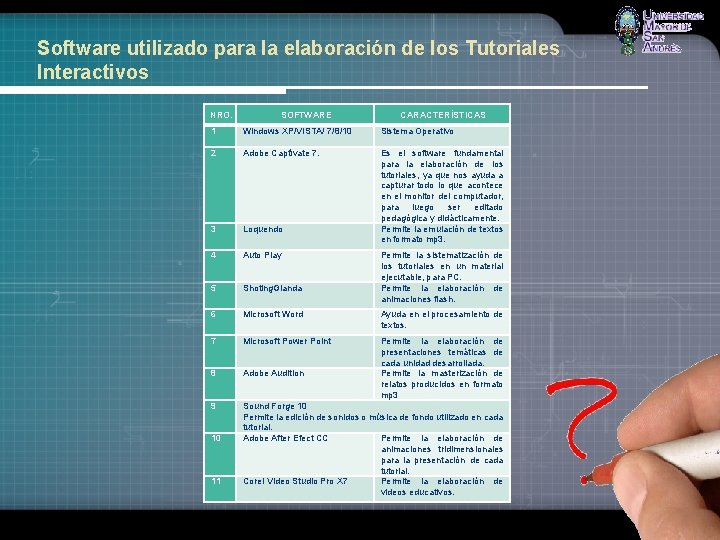The image size is (720, 540).
Task: Click the Universidad Mayor de San Andrés logo
Action: pyautogui.click(x=658, y=31)
